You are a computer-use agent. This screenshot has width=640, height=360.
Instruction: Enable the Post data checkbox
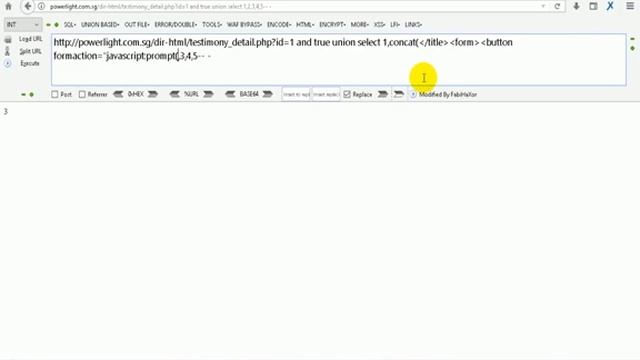pos(55,94)
